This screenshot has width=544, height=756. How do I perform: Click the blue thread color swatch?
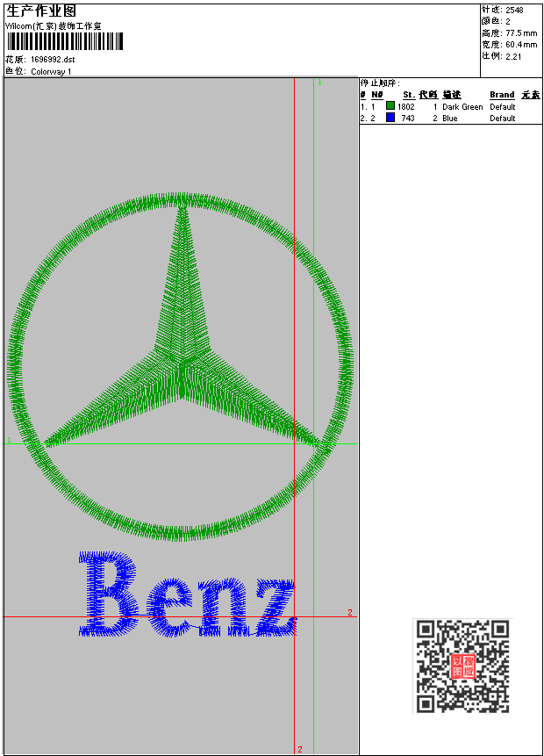pos(390,117)
